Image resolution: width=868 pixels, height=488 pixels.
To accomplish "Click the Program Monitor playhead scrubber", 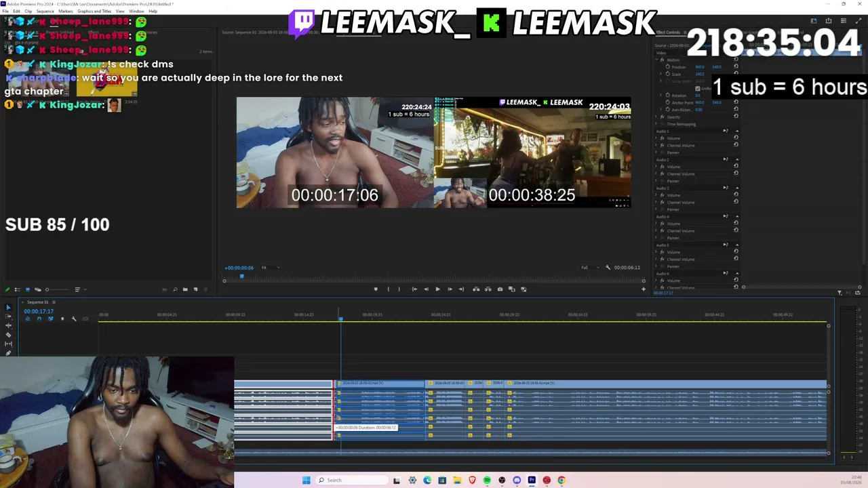I will coord(241,277).
